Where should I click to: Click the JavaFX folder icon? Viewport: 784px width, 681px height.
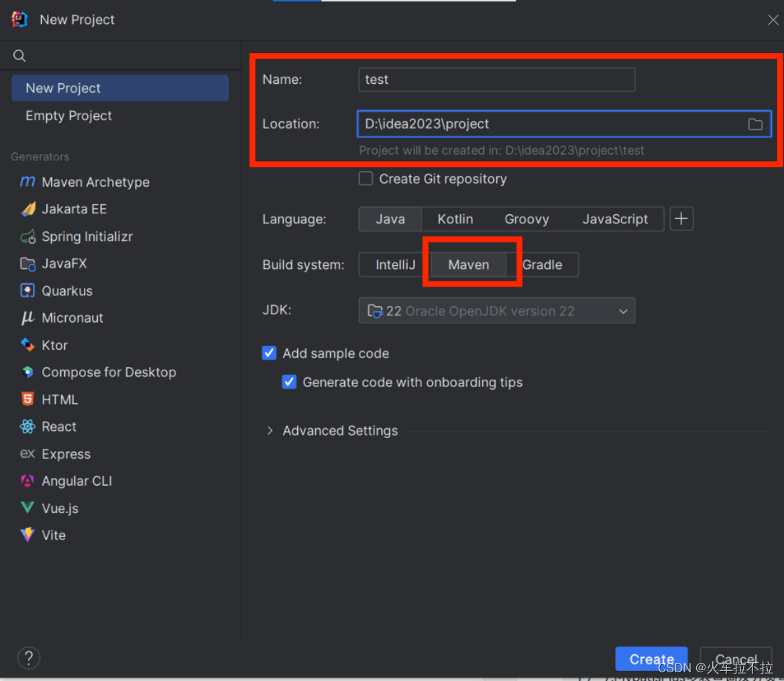(28, 264)
